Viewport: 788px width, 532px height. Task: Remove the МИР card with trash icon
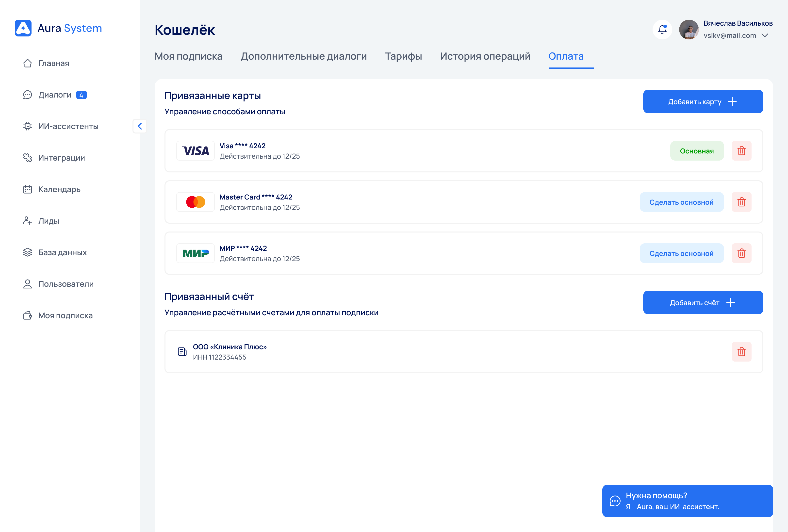coord(741,253)
